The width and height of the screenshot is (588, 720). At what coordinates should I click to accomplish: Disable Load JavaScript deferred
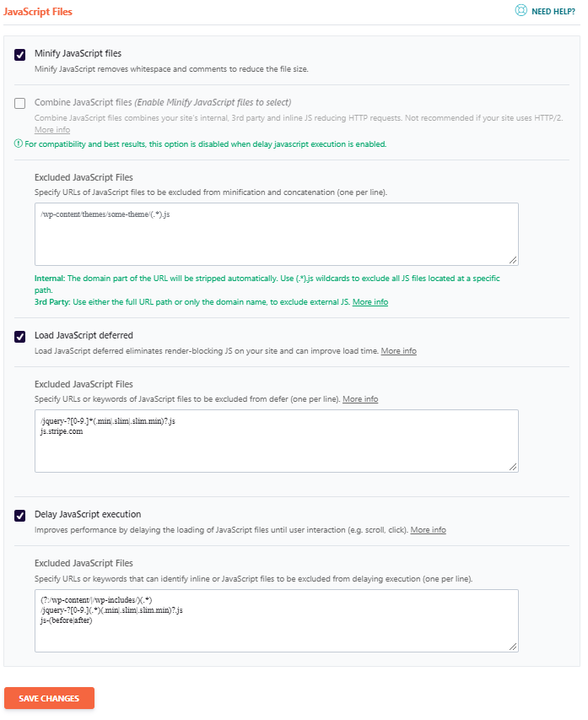[19, 337]
